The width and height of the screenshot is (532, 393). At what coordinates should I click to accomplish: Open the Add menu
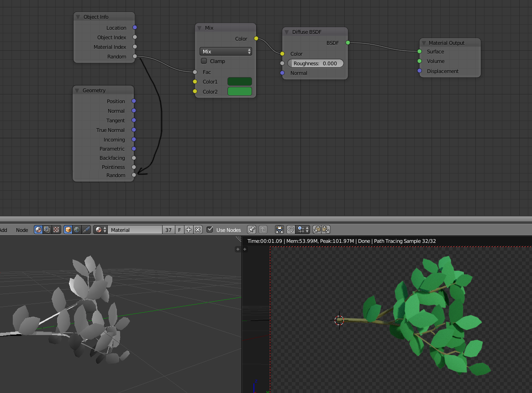[x=3, y=230]
